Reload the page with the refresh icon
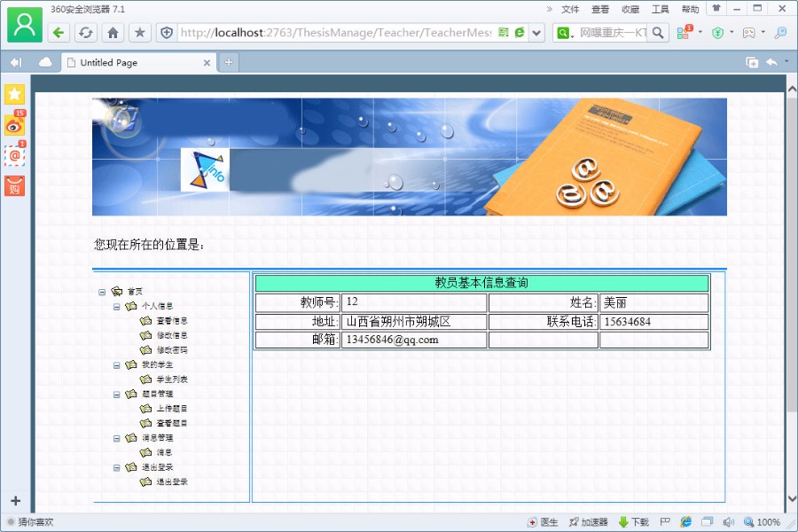The image size is (798, 532). pos(85,33)
